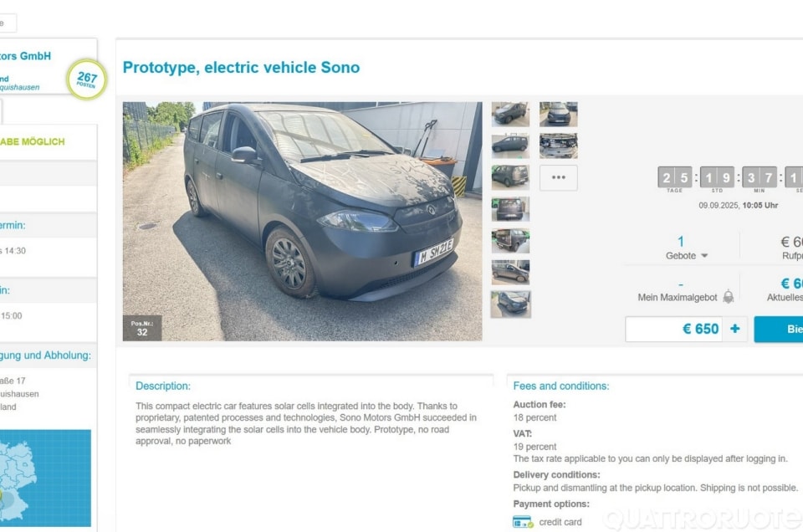Expand the Gebote dropdown arrow
This screenshot has height=532, width=803.
coord(704,255)
